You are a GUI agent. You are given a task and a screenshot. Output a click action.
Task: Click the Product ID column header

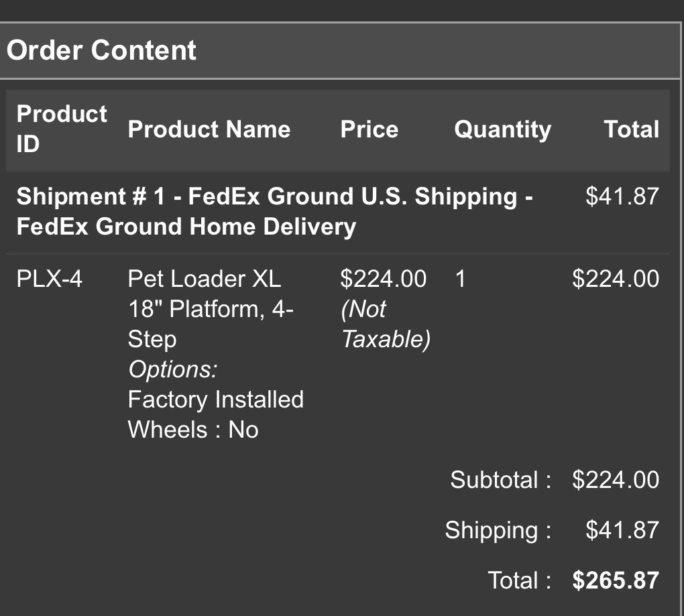(61, 129)
